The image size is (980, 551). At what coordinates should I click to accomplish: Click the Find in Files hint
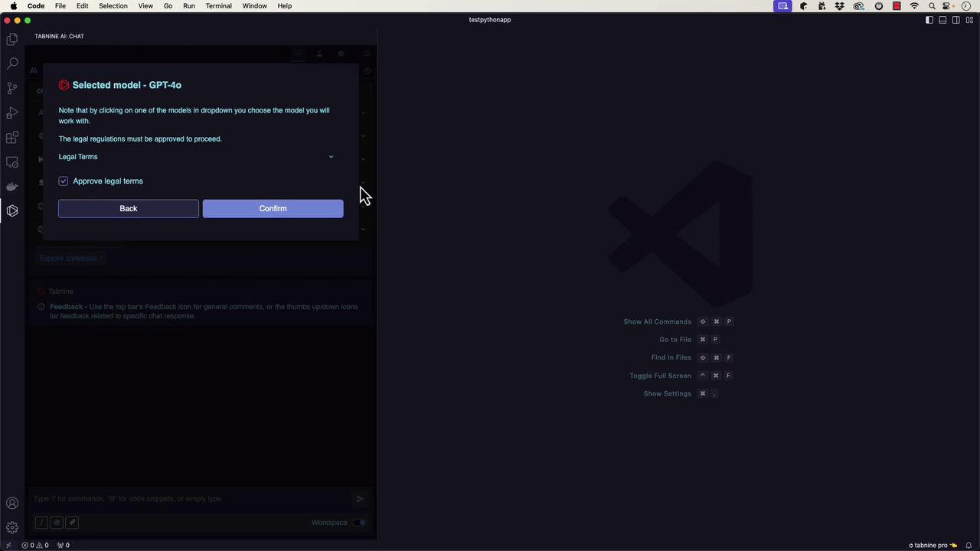tap(671, 358)
